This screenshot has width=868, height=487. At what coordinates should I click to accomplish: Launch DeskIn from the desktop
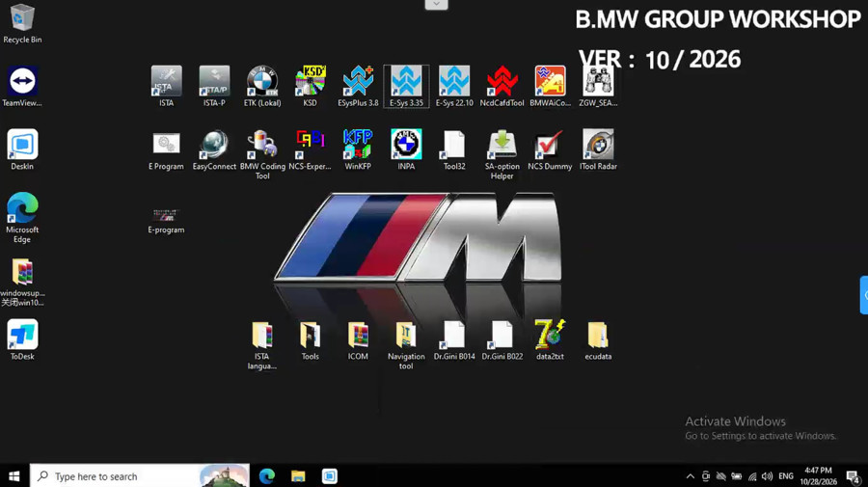pyautogui.click(x=22, y=150)
